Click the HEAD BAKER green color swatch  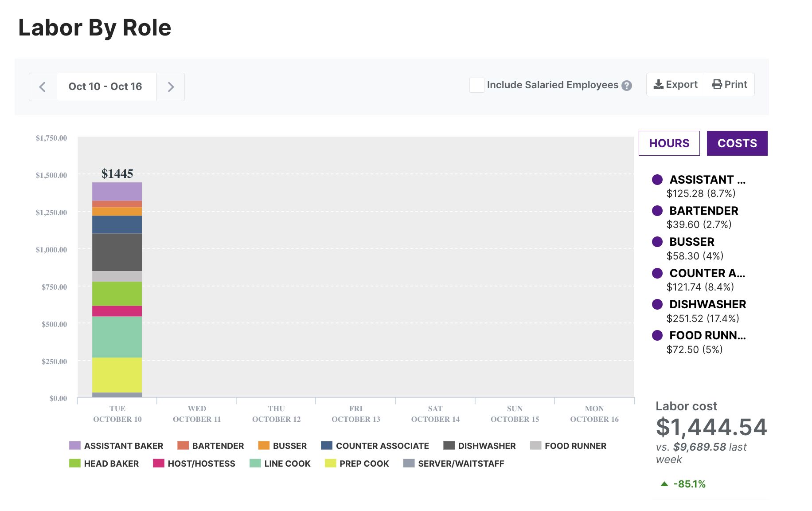(x=74, y=464)
